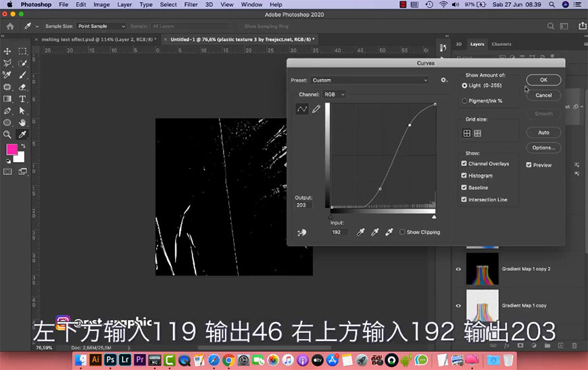The width and height of the screenshot is (588, 370).
Task: Open Sample Size Point Sample dropdown
Action: (101, 26)
